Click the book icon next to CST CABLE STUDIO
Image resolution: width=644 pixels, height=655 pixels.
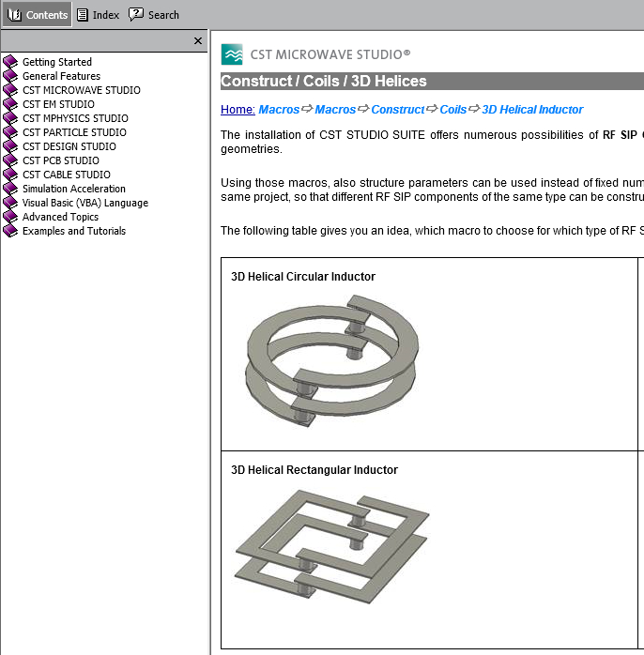tap(10, 175)
